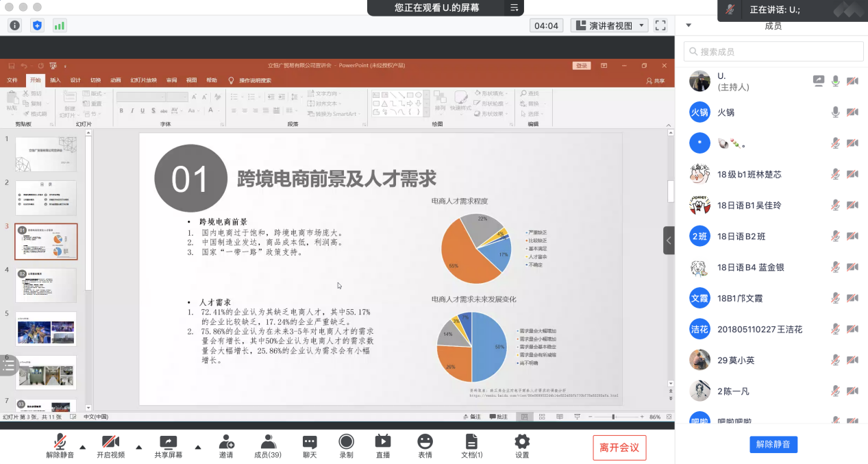Expand the share screen options arrow
This screenshot has height=464, width=868.
point(198,447)
